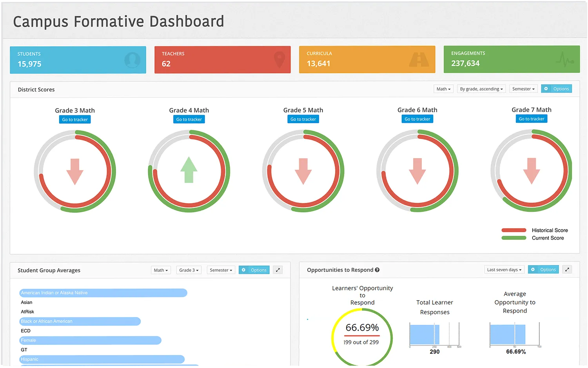Viewport: 588px width, 368px height.
Task: Open Options in District Scores panel
Action: pyautogui.click(x=556, y=89)
